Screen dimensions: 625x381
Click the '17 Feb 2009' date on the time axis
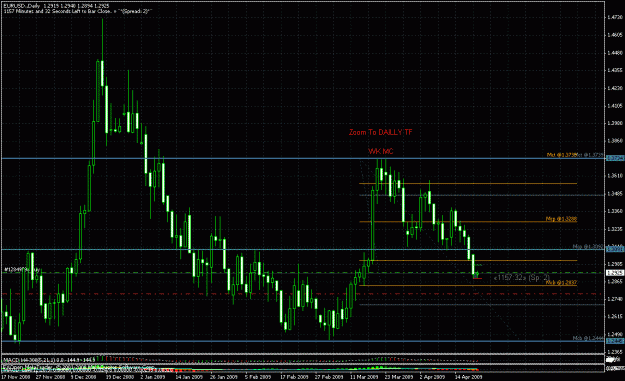coord(293,377)
